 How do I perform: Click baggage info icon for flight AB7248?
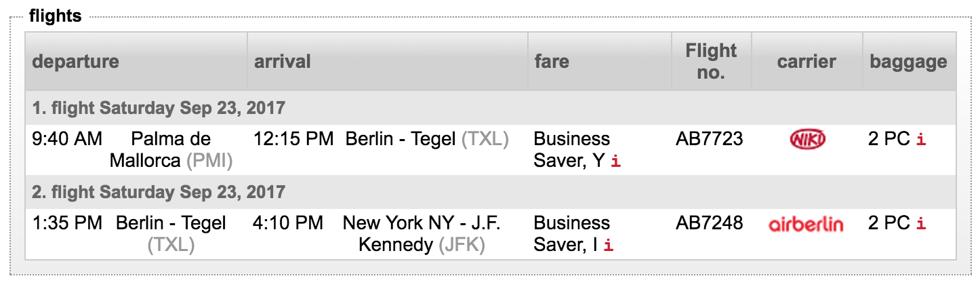pos(921,225)
